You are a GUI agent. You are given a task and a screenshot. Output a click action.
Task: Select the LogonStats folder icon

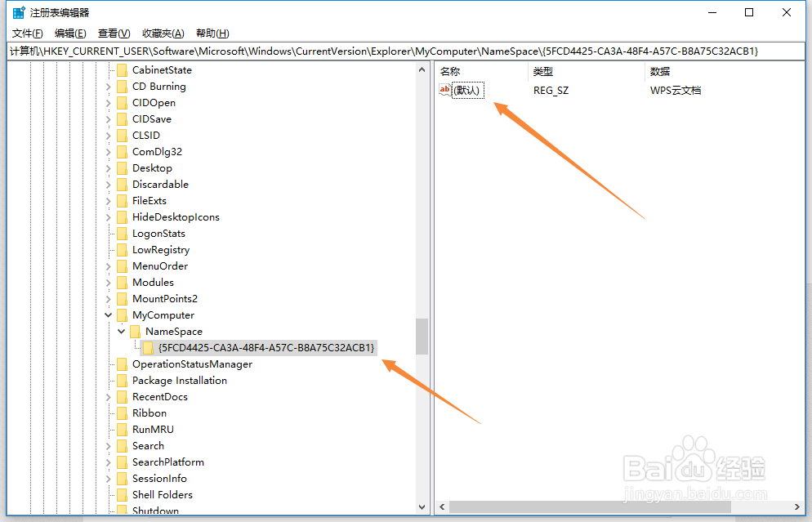coord(123,234)
